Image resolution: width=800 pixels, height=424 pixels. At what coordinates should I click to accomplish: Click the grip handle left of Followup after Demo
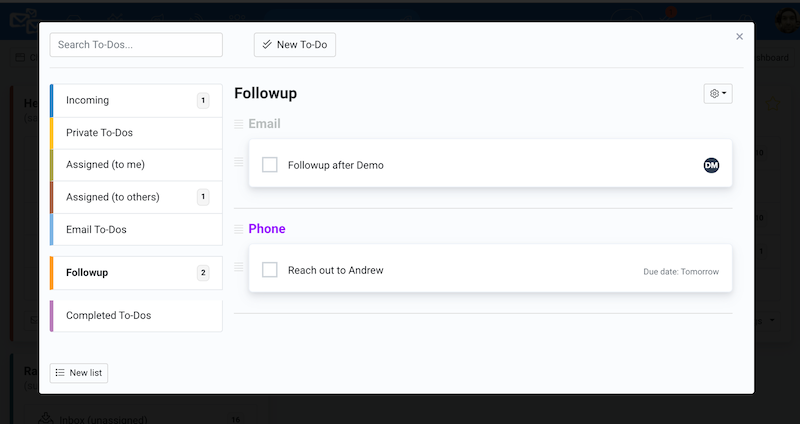click(238, 162)
